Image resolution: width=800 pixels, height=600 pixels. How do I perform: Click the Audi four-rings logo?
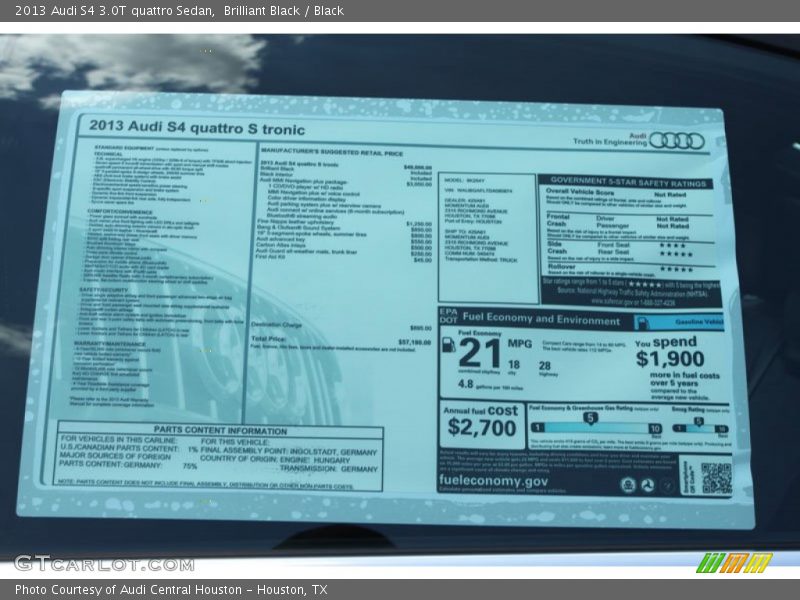click(677, 141)
